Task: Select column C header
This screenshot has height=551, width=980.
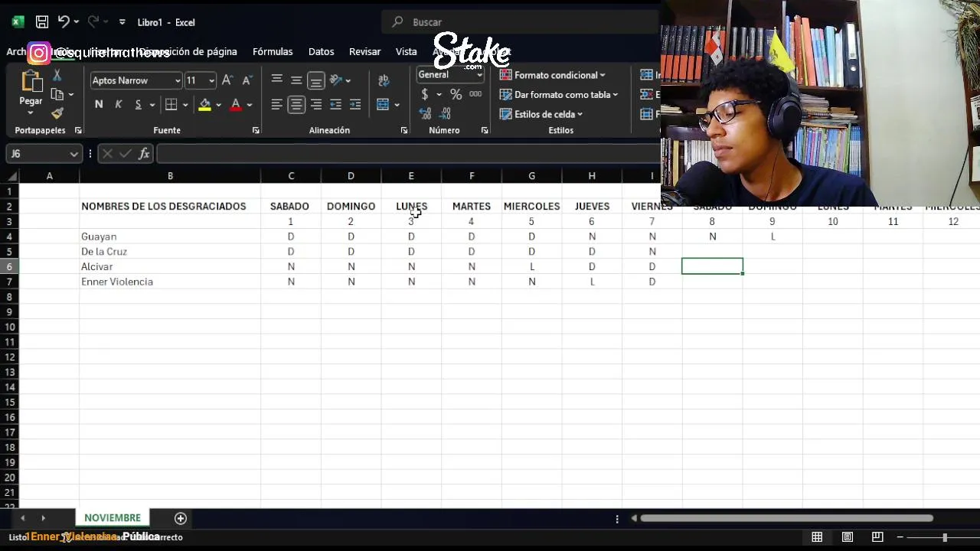Action: (291, 176)
